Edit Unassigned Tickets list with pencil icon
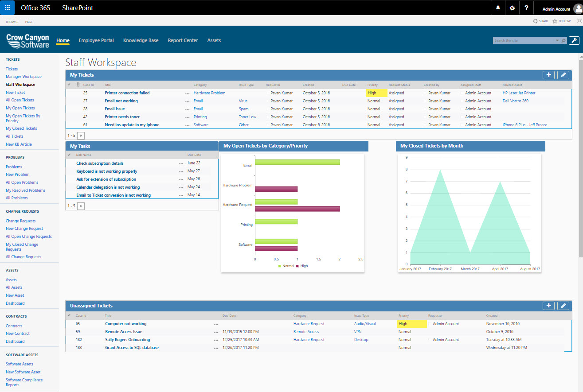The width and height of the screenshot is (583, 392). click(x=563, y=306)
